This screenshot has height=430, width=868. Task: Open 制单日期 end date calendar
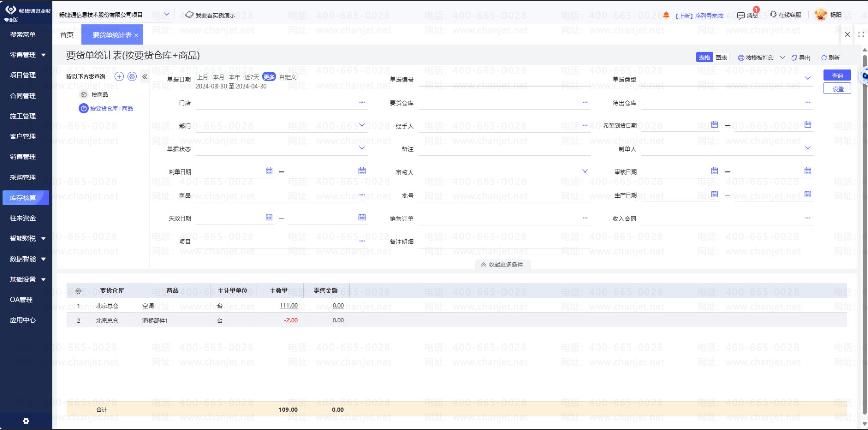362,171
